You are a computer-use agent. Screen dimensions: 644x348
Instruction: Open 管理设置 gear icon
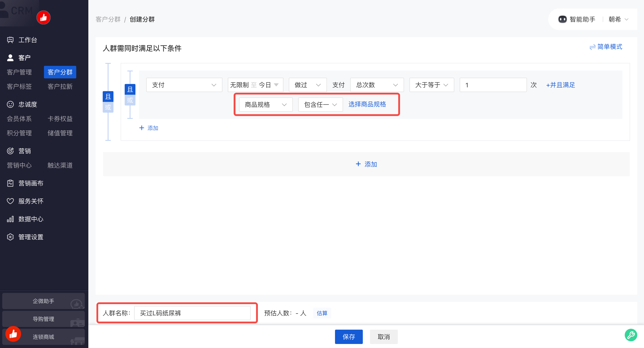pos(10,237)
